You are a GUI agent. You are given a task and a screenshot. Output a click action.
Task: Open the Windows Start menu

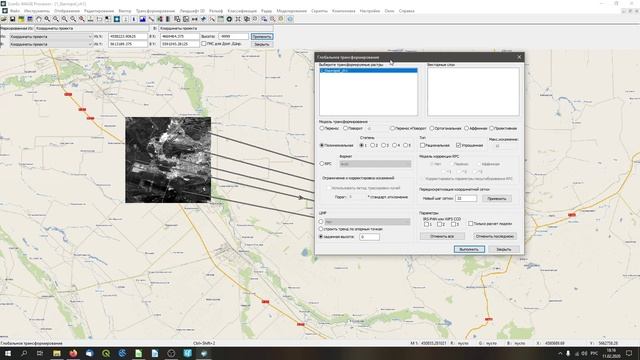point(7,353)
